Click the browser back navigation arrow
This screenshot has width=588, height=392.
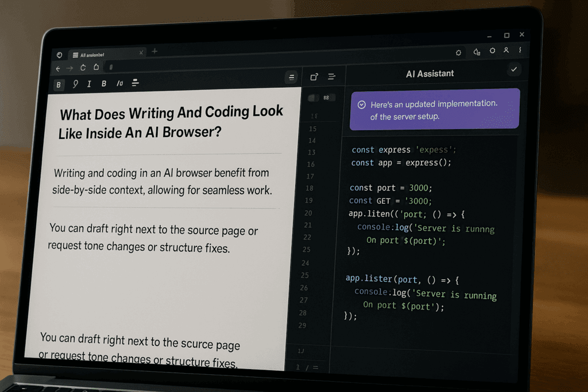click(58, 67)
